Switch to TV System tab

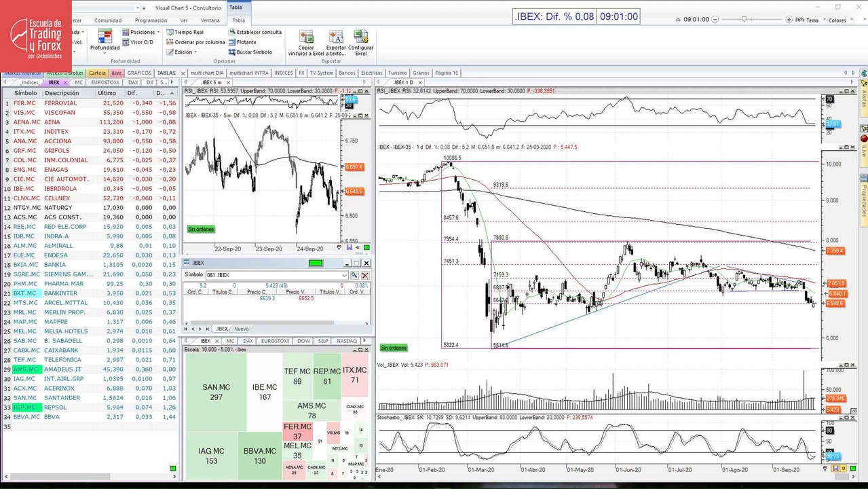tap(321, 73)
